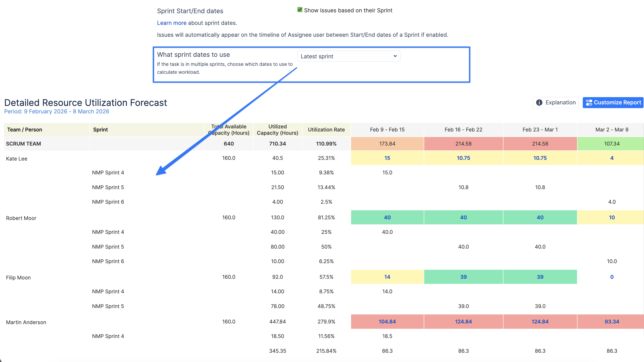Click Robert Moor's green 40 Feb 9 cell
This screenshot has height=362, width=644.
(387, 218)
